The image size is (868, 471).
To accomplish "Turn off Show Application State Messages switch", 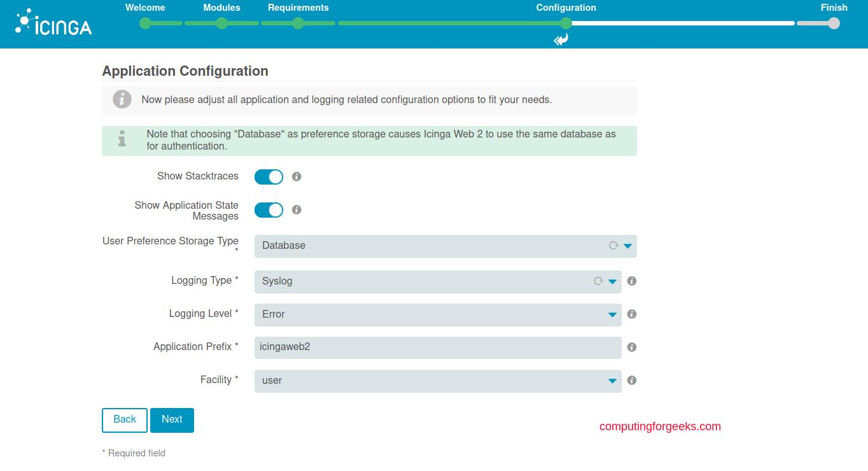I will [x=269, y=210].
